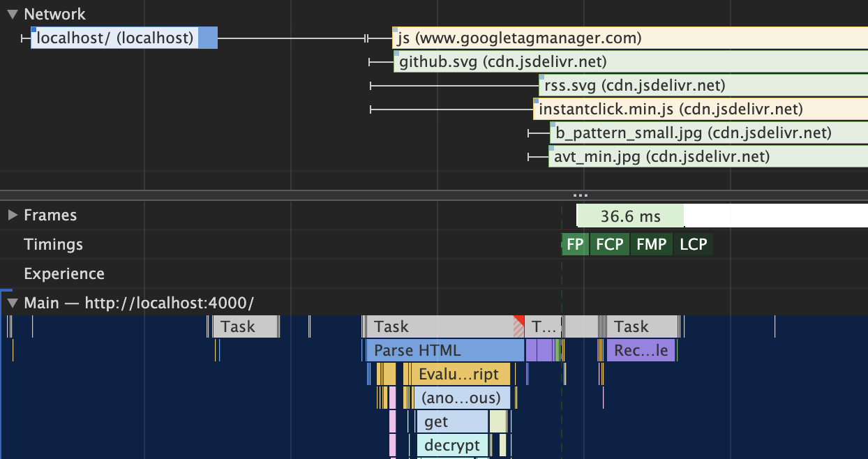Viewport: 868px width, 459px height.
Task: Select the FCP timing marker
Action: [609, 245]
